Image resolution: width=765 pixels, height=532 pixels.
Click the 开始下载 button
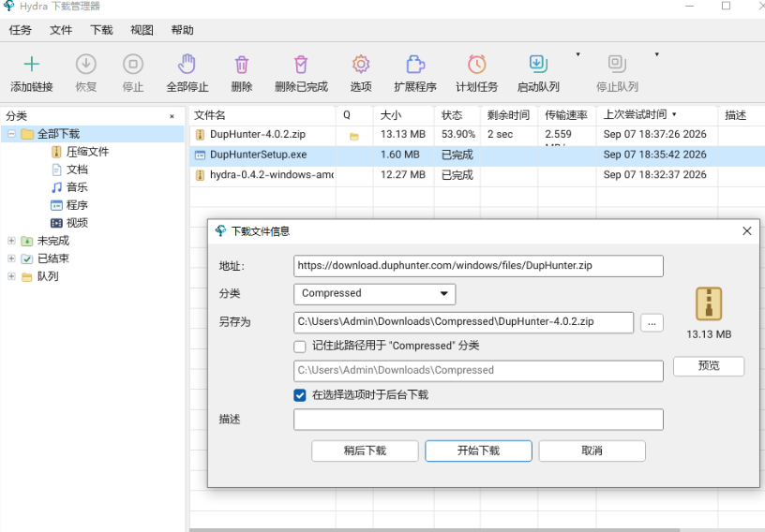[479, 451]
